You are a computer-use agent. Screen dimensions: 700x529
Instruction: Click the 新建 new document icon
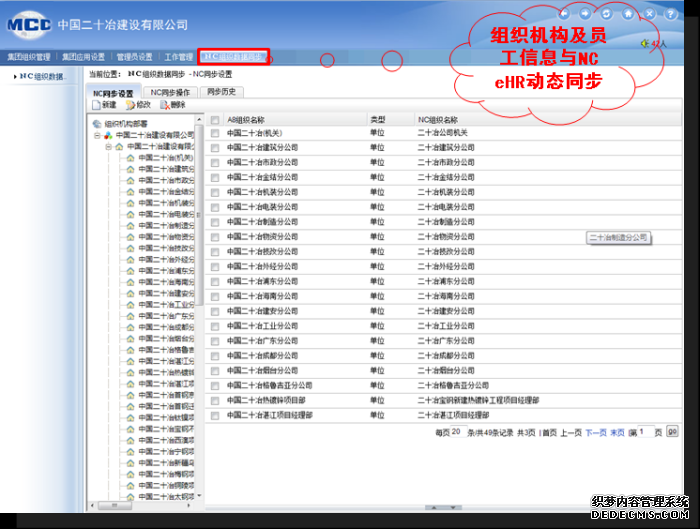tap(96, 105)
